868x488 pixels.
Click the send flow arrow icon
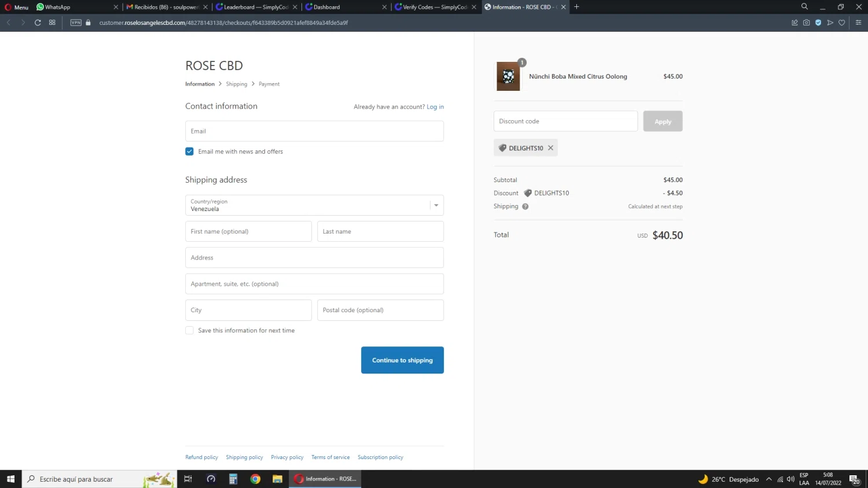coord(830,23)
